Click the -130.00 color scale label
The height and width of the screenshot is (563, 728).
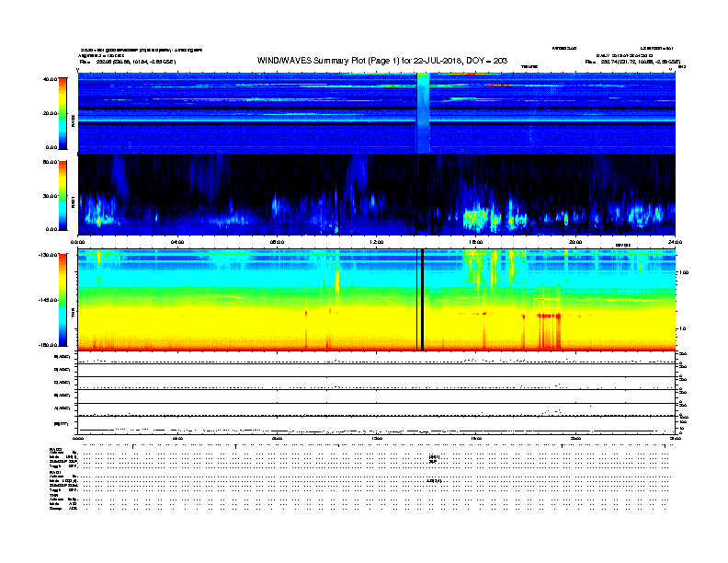(49, 255)
